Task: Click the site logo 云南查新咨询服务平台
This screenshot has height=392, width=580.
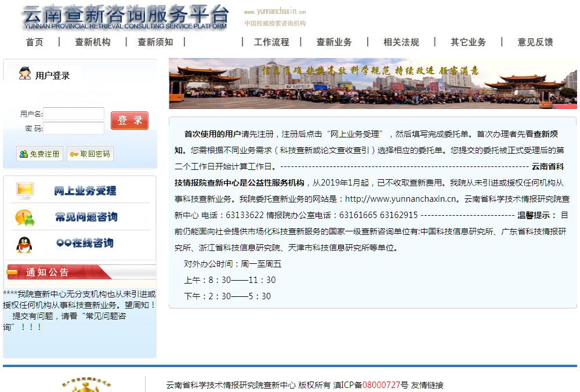Action: tap(125, 17)
